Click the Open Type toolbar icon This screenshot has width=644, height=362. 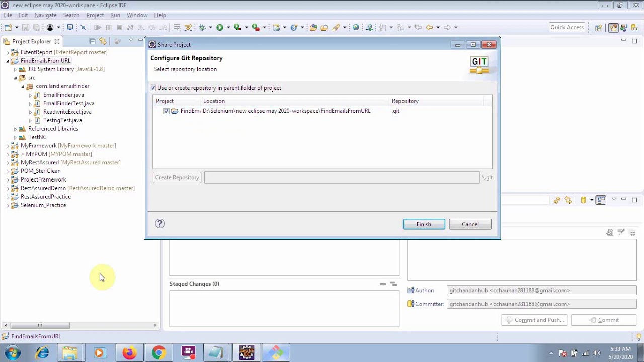pyautogui.click(x=313, y=28)
